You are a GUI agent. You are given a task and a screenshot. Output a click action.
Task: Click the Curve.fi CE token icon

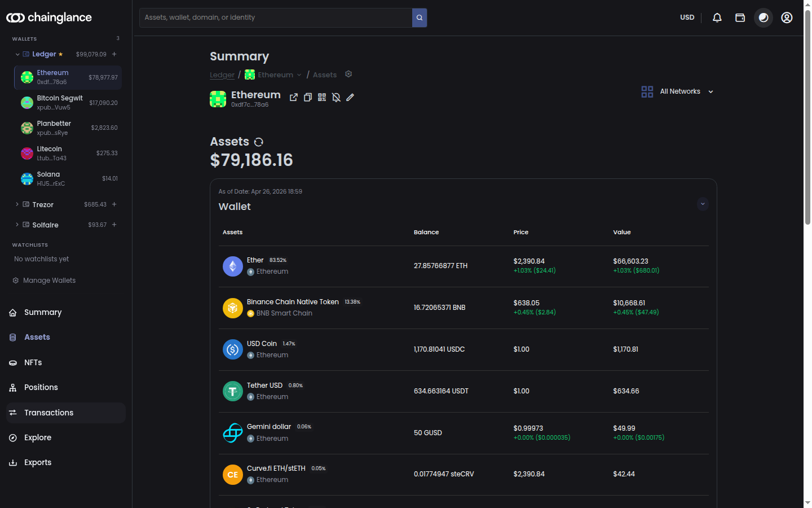tap(233, 475)
